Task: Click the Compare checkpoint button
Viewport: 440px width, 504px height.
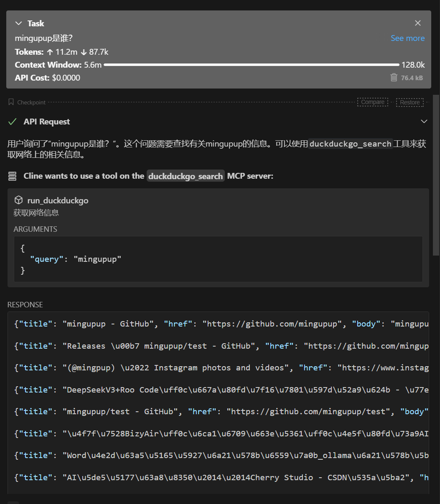Action: (373, 102)
